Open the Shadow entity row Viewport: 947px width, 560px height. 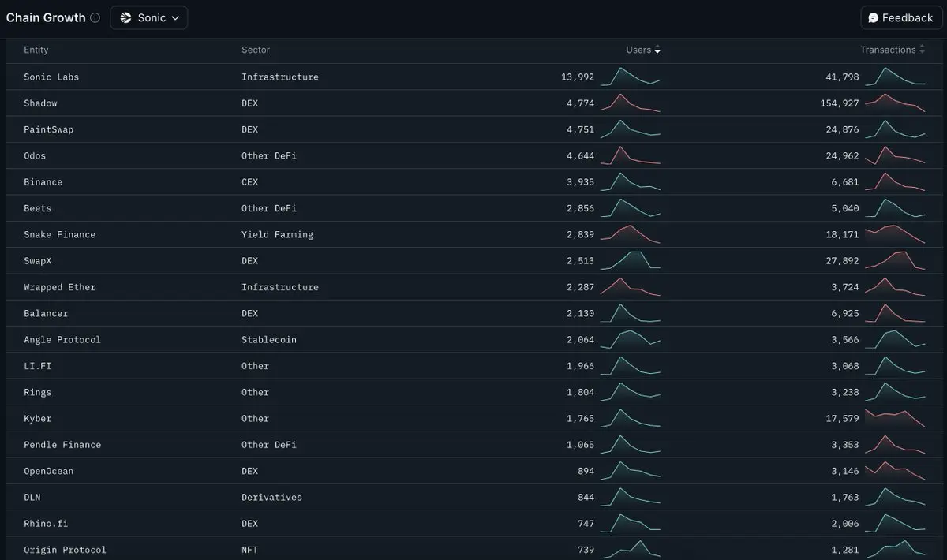coord(473,103)
